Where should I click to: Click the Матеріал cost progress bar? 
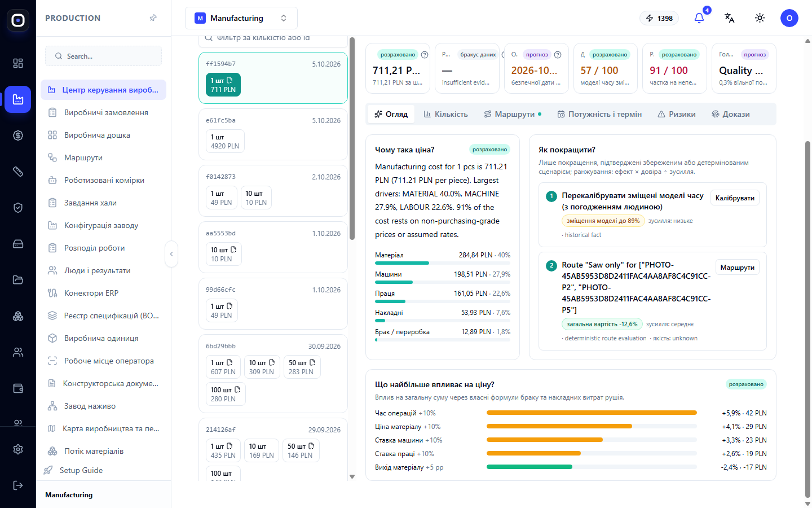pos(443,263)
